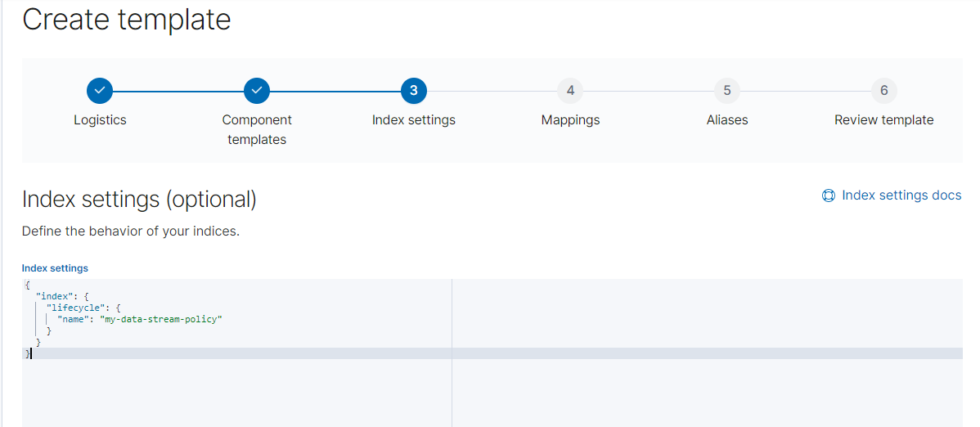The height and width of the screenshot is (427, 980).
Task: Open the Aliases step label
Action: 726,120
